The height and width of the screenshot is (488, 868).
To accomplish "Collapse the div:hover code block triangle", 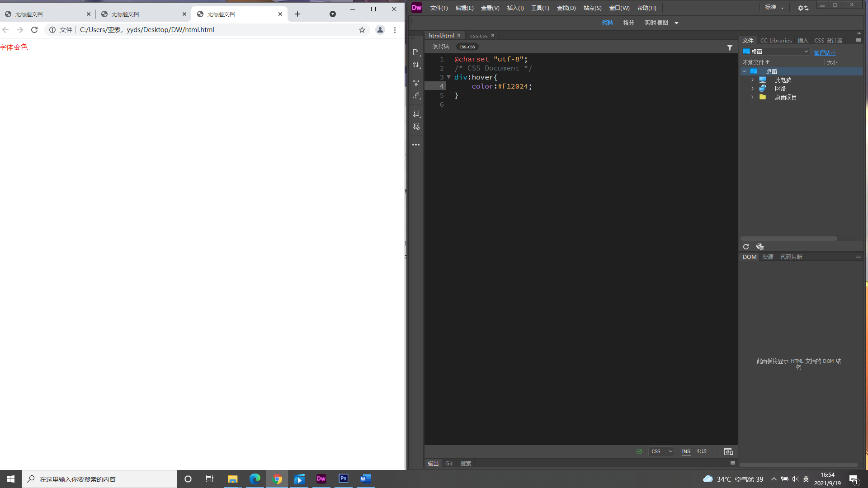I will (x=448, y=77).
